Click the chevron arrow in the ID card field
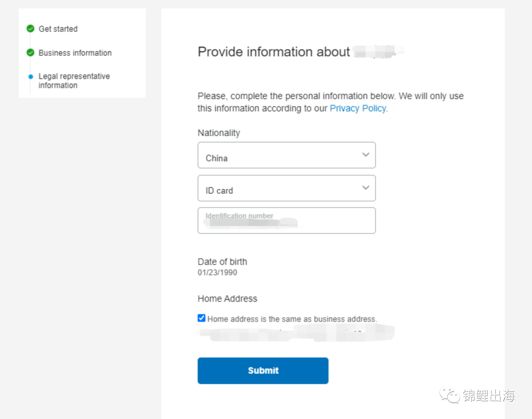This screenshot has width=532, height=419. (366, 188)
